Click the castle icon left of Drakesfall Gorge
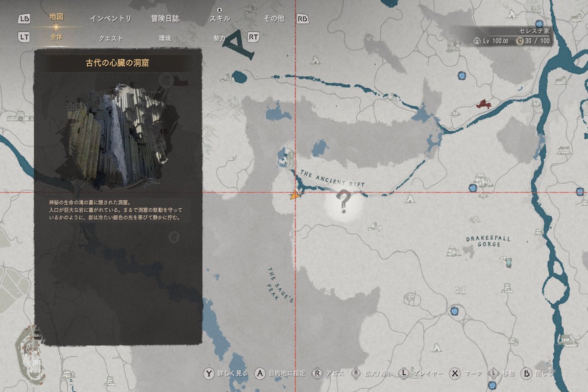 pos(454,251)
